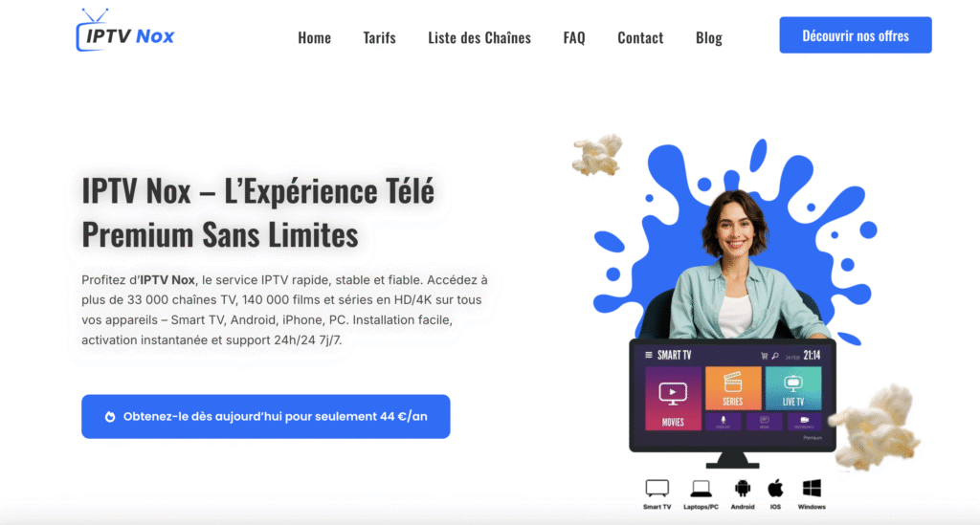This screenshot has height=525, width=980.
Task: Click the Android robot icon
Action: 743,488
